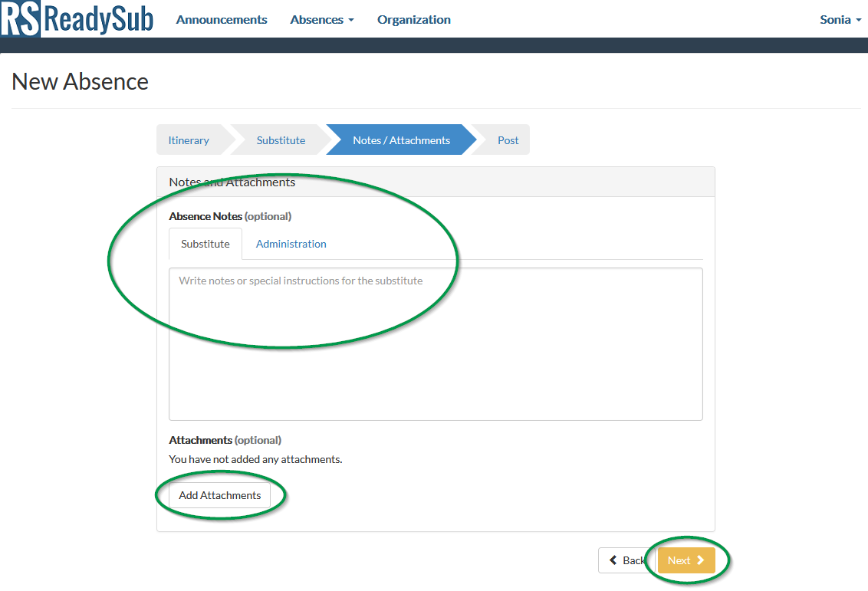The width and height of the screenshot is (868, 591).
Task: Navigate to the Organization page
Action: (x=413, y=19)
